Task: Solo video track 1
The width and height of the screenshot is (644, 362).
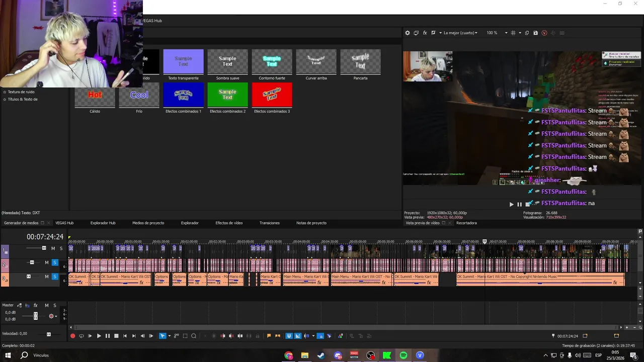Action: [61, 248]
